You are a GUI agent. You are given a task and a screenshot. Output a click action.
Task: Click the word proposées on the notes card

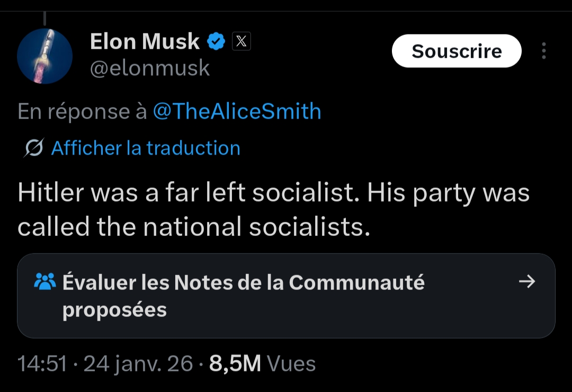[114, 310]
